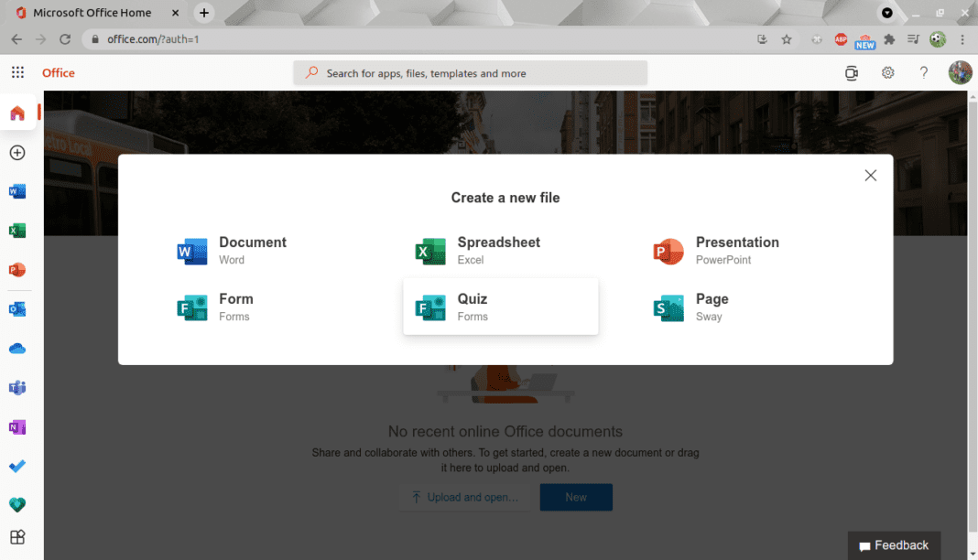Open the Settings gear
Screen dimensions: 978x560
click(x=887, y=72)
